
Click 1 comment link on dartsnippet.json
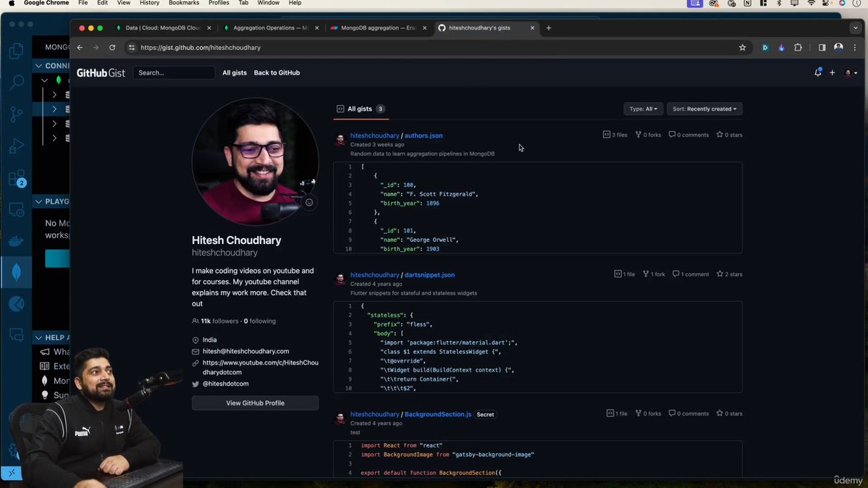[x=691, y=274]
